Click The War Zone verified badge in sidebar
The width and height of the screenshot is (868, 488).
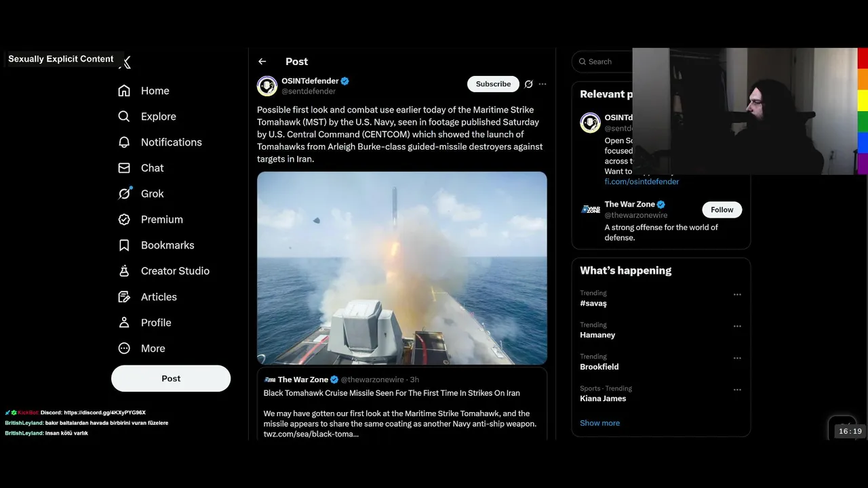[x=661, y=205]
